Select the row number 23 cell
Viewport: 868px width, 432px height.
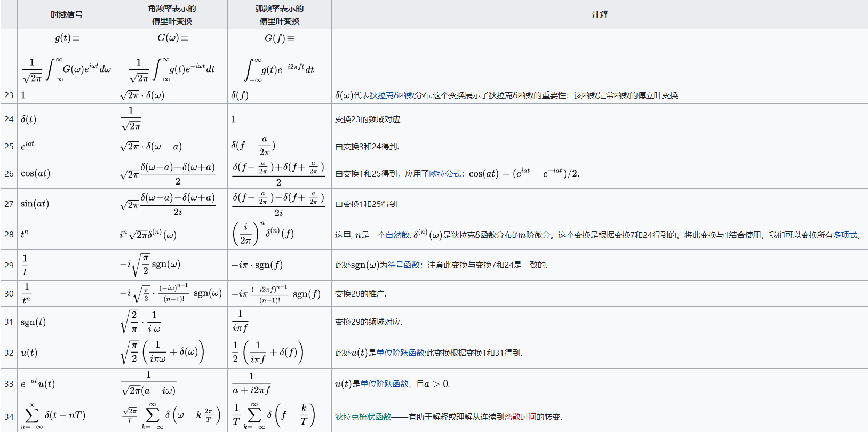(x=9, y=95)
